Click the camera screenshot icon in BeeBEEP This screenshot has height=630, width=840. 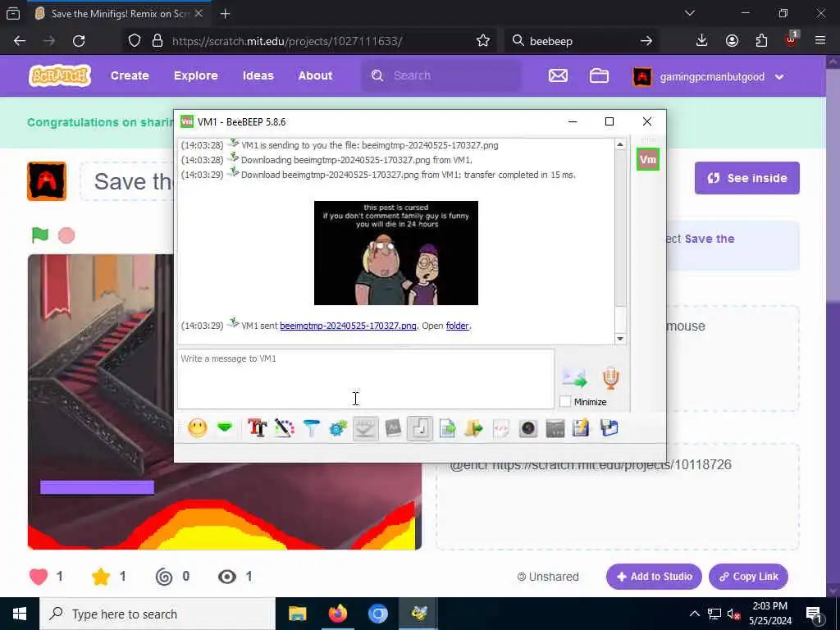click(x=527, y=428)
